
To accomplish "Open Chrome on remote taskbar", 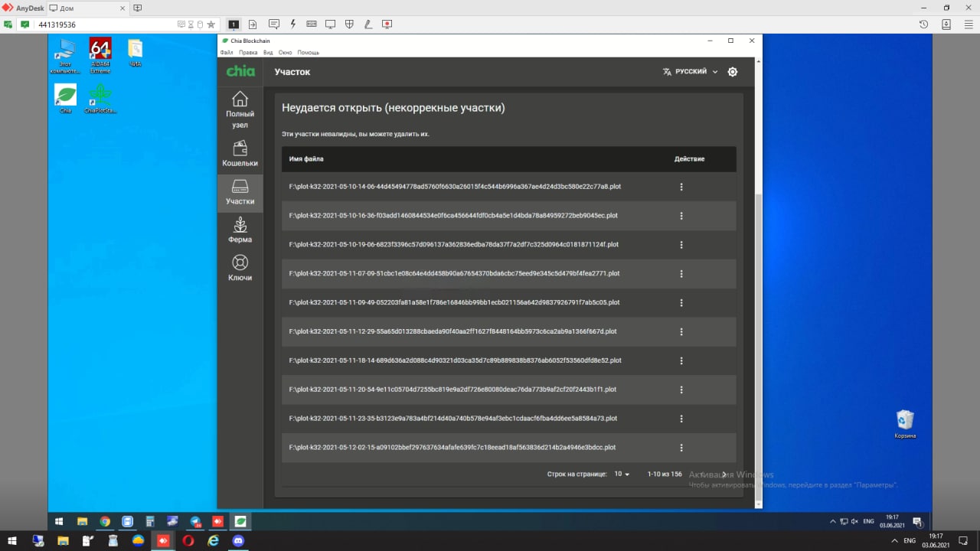I will [x=105, y=521].
